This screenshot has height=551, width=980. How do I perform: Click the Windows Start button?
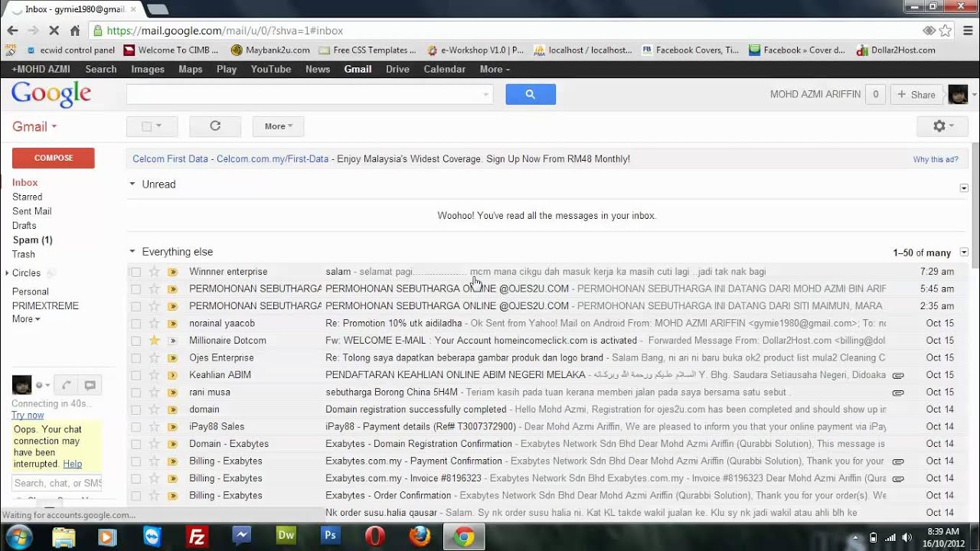coord(18,536)
